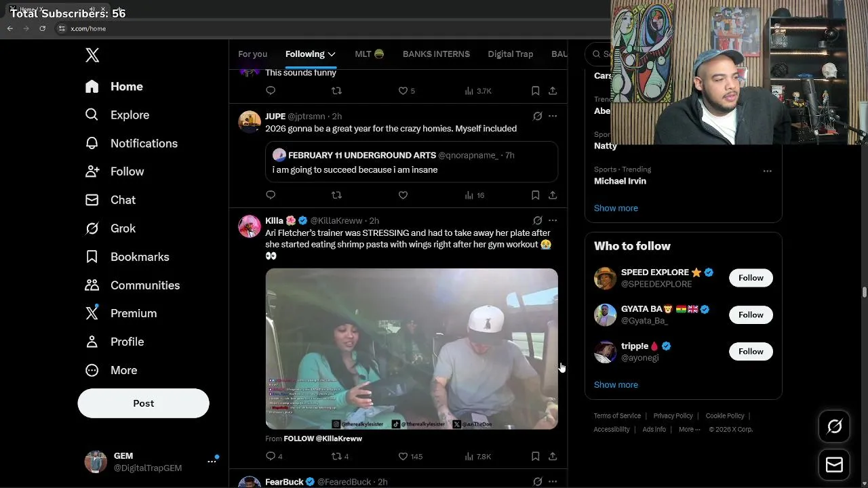Open Ads info link
Screen dimensions: 868x488
tap(654, 430)
